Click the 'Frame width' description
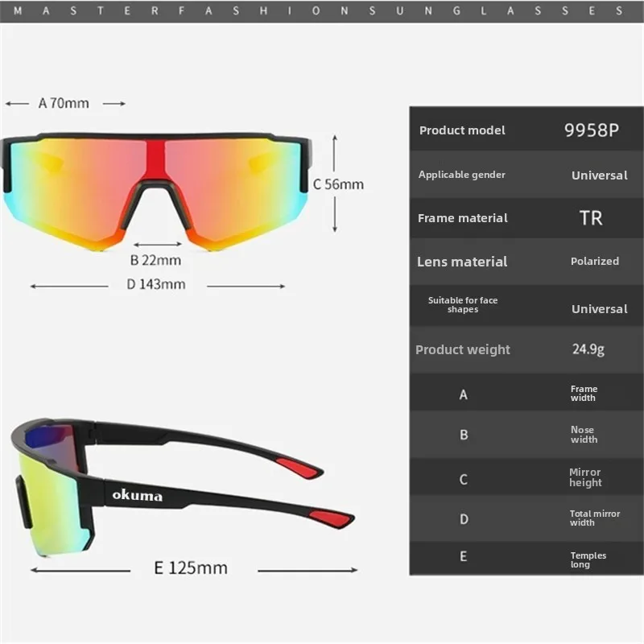This screenshot has width=644, height=644. tap(584, 393)
